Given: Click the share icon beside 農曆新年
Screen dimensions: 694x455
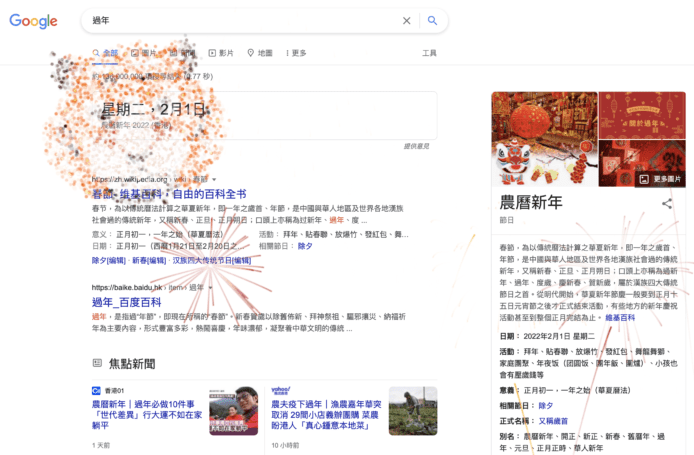Looking at the screenshot, I should click(667, 203).
